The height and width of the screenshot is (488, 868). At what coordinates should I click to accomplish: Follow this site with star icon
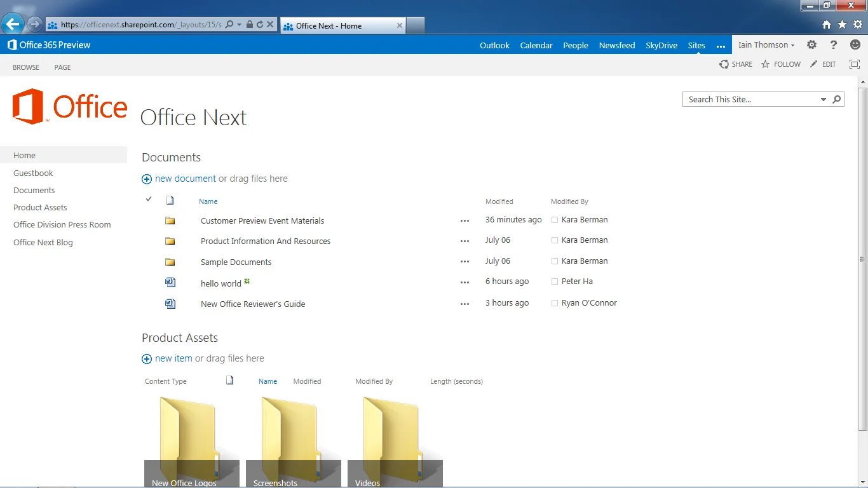pyautogui.click(x=781, y=64)
